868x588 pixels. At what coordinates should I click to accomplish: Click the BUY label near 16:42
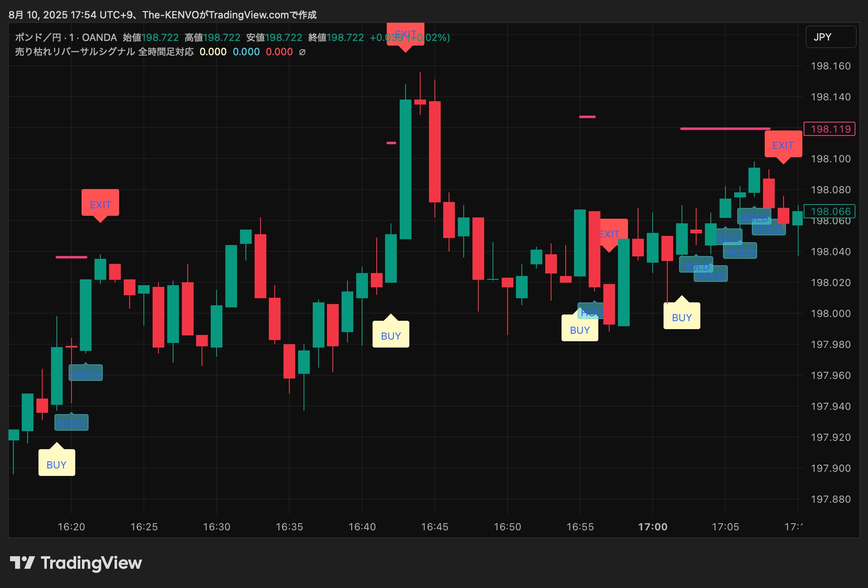click(391, 335)
